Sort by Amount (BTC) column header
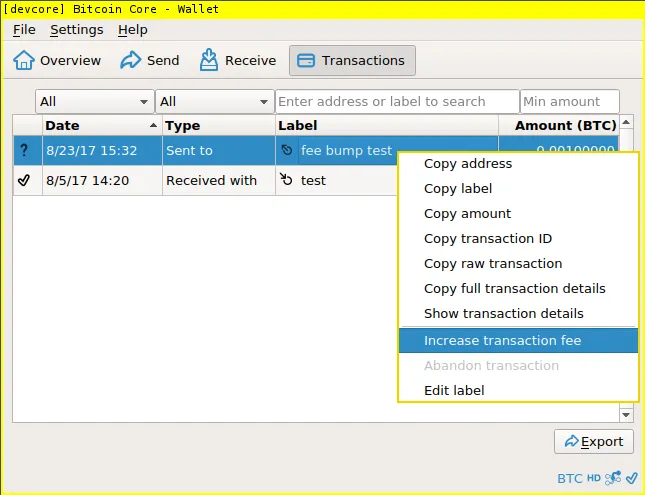 [x=559, y=125]
